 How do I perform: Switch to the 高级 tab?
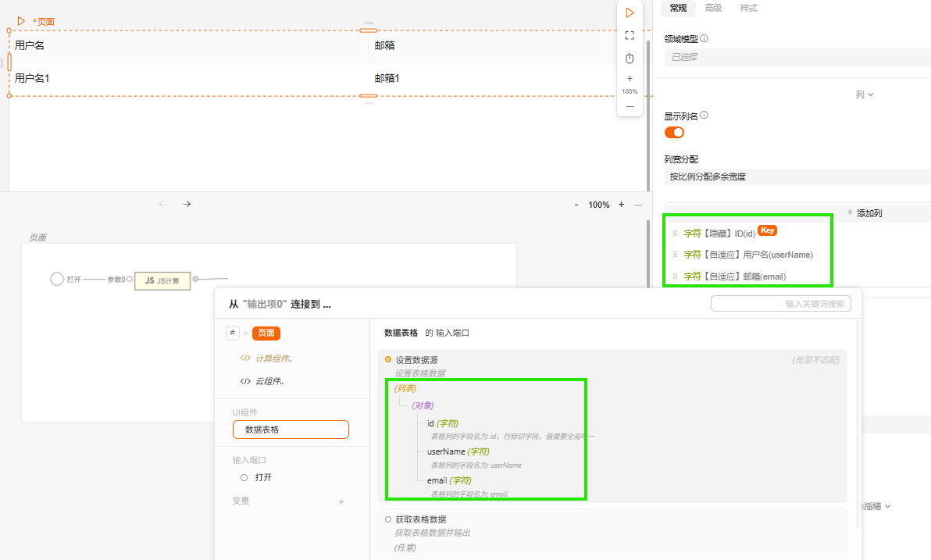(713, 8)
